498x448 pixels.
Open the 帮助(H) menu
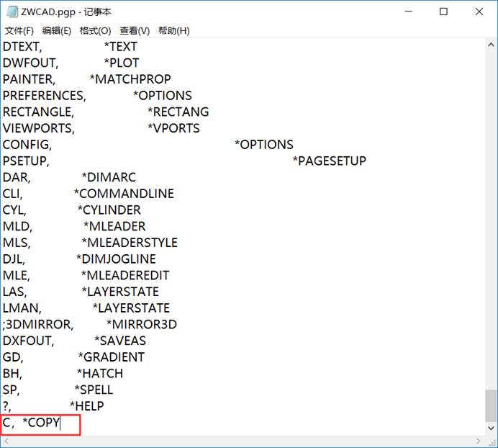click(x=173, y=31)
